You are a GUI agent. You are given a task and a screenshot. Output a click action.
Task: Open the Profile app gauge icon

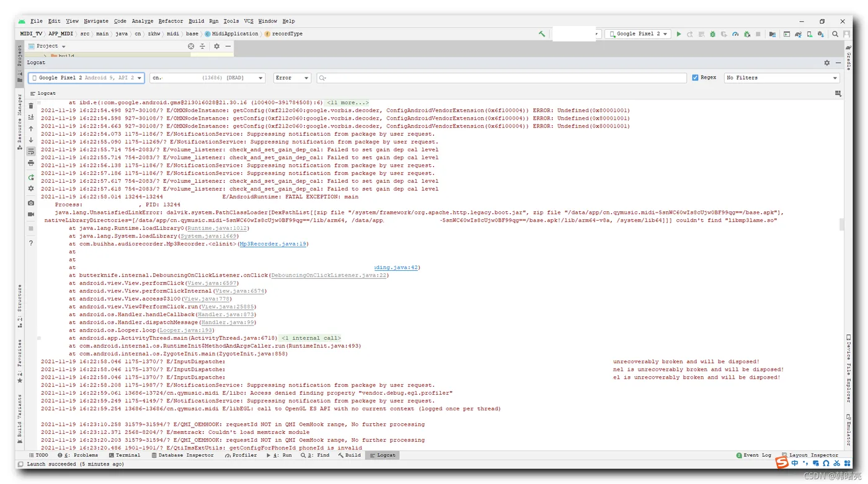735,34
